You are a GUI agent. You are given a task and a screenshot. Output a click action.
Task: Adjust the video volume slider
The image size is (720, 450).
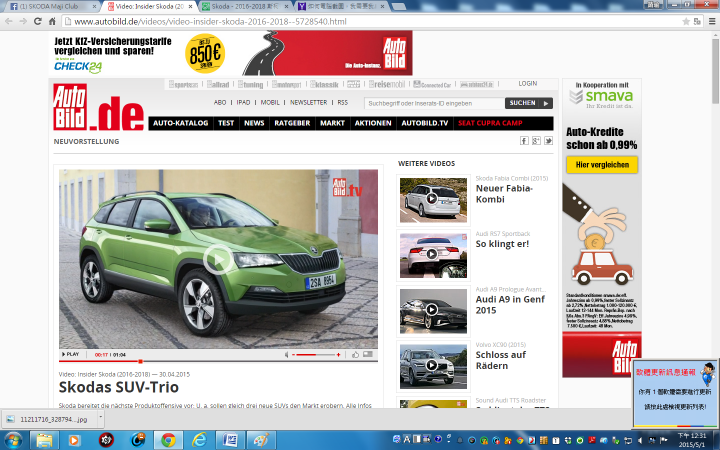tap(316, 354)
